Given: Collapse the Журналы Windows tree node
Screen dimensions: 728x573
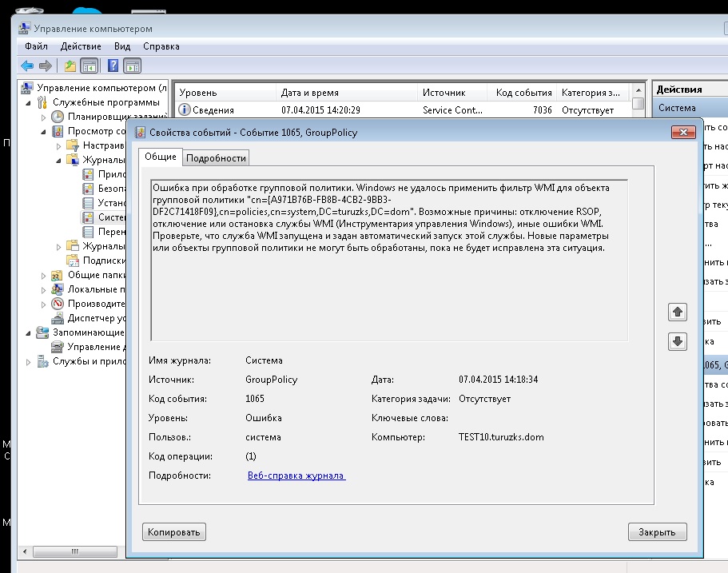Looking at the screenshot, I should coord(58,161).
